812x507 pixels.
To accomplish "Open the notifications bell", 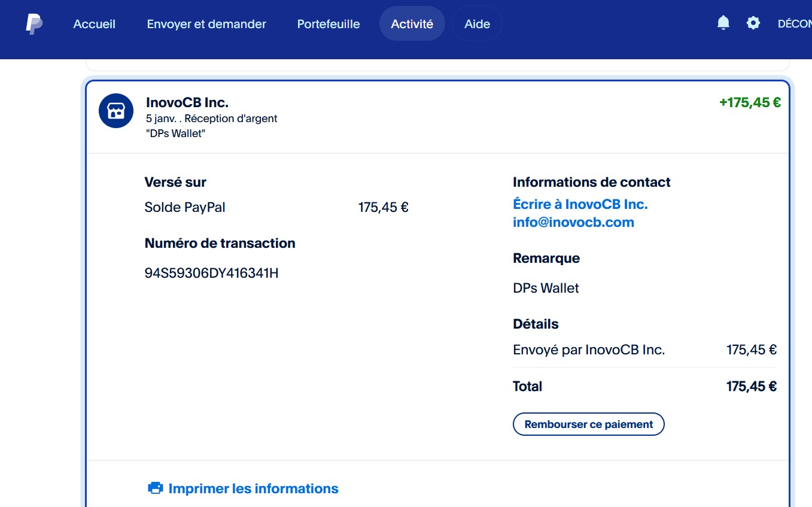I will [x=723, y=23].
